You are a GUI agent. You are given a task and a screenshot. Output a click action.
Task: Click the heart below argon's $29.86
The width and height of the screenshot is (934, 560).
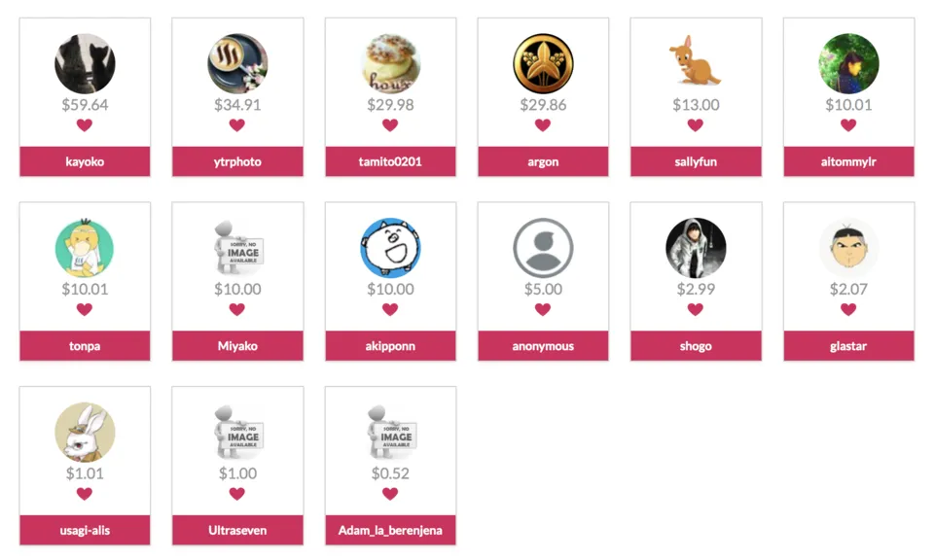tap(543, 125)
